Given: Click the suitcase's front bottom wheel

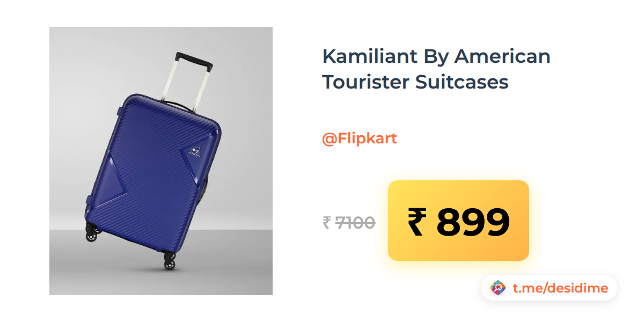Looking at the screenshot, I should click(x=169, y=262).
